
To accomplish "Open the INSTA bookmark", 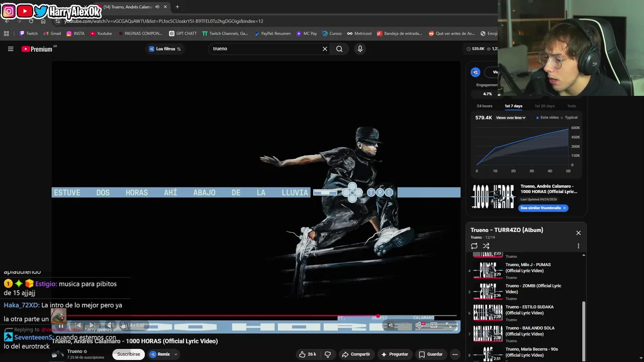I will (75, 34).
